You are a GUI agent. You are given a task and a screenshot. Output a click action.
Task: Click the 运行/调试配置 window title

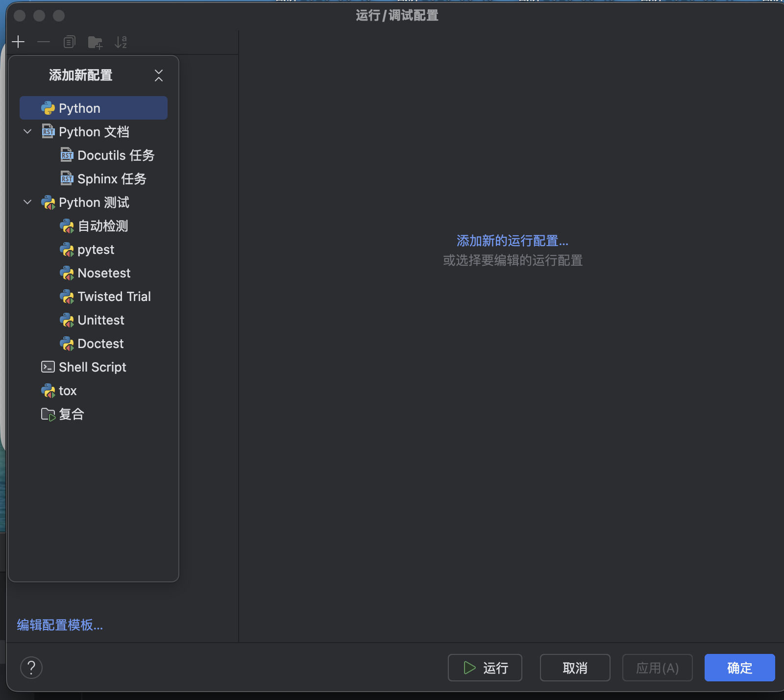pos(397,16)
